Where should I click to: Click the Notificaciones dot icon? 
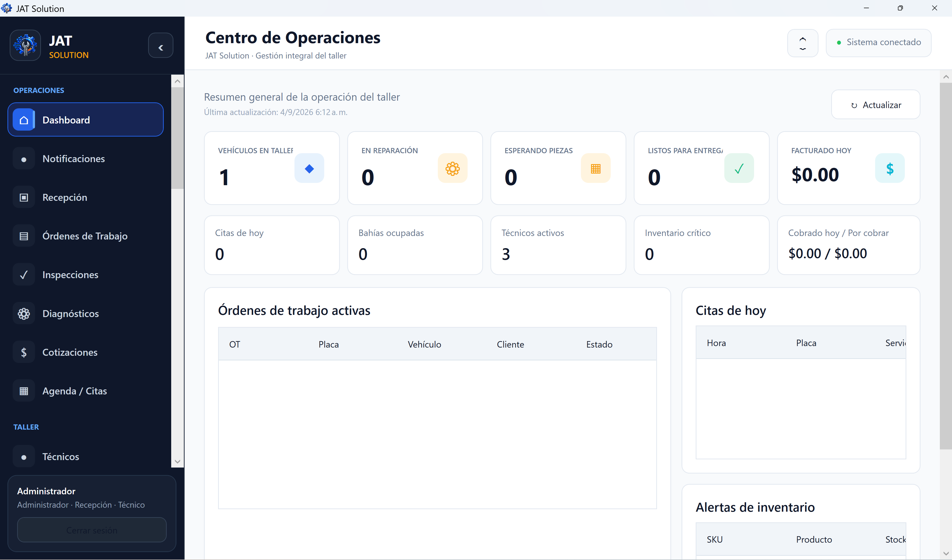click(x=24, y=159)
